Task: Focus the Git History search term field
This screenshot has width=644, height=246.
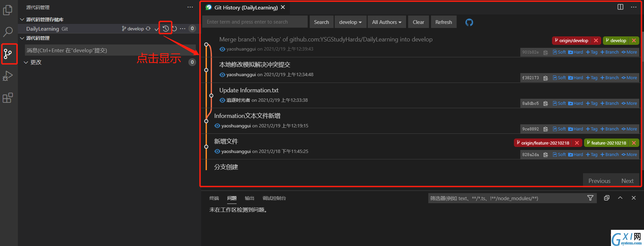Action: [x=255, y=22]
